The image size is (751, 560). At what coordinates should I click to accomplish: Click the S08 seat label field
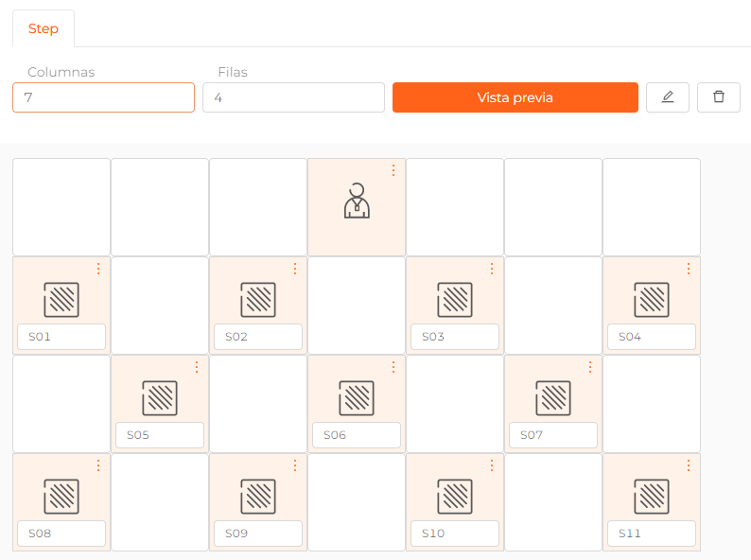tap(61, 534)
